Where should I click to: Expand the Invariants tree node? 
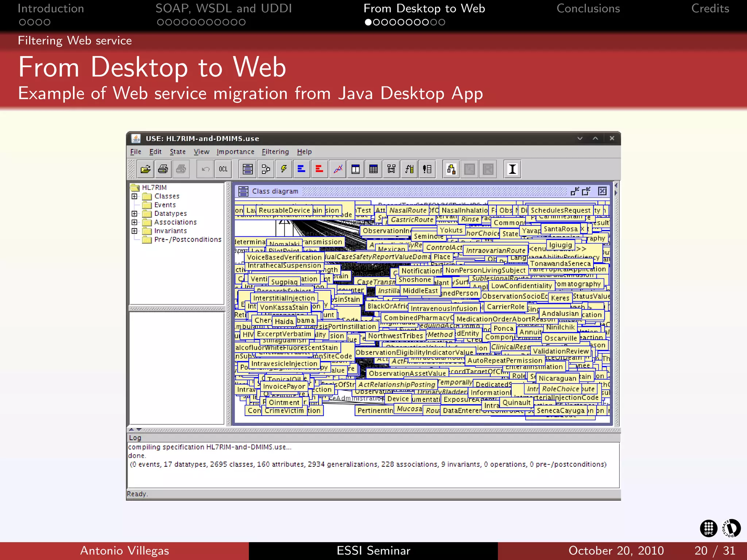click(135, 231)
